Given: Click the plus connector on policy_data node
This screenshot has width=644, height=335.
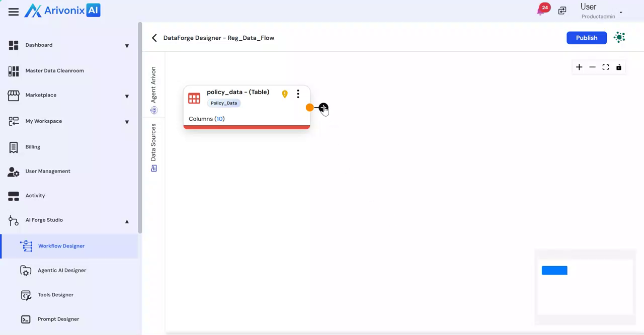Looking at the screenshot, I should pyautogui.click(x=323, y=108).
